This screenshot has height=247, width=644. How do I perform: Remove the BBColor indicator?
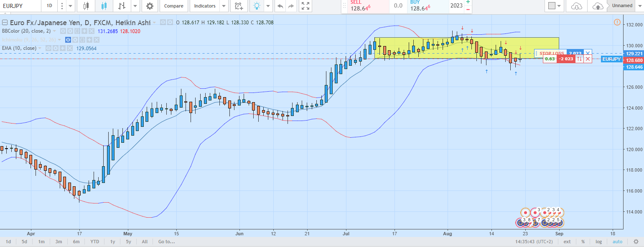tap(91, 31)
